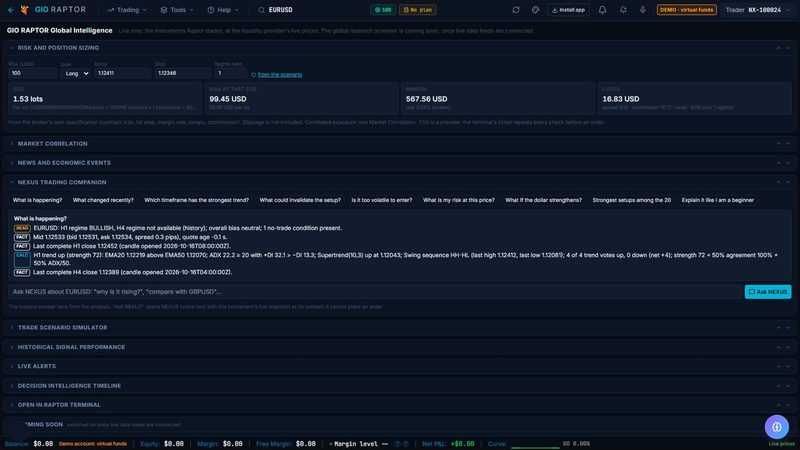The height and width of the screenshot is (450, 800).
Task: Click the second bell icon before the microphone
Action: coord(623,10)
